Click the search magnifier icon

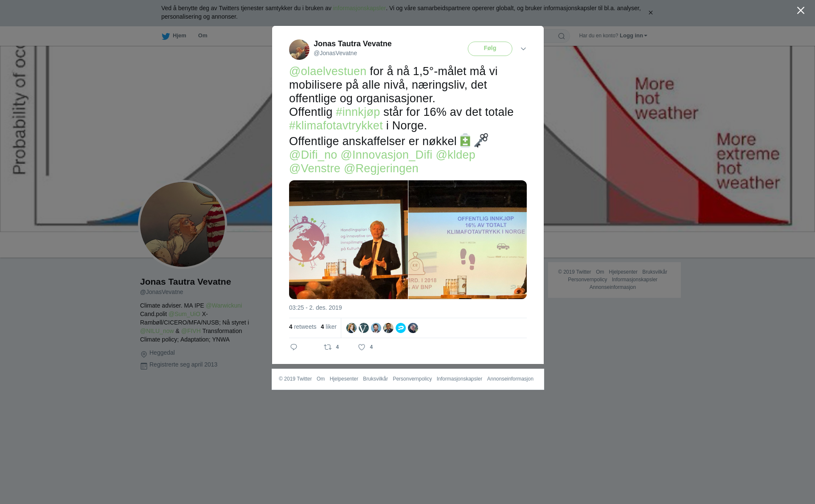click(562, 36)
